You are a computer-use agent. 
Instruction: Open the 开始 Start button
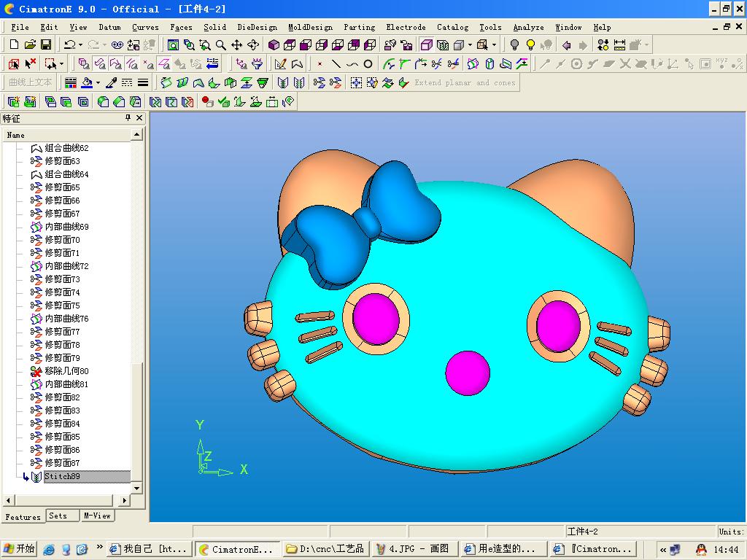pos(19,548)
